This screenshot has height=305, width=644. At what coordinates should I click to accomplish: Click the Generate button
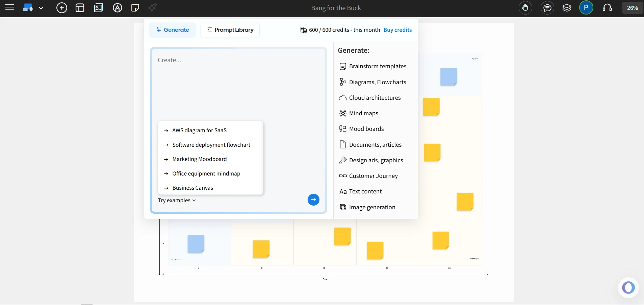coord(173,30)
